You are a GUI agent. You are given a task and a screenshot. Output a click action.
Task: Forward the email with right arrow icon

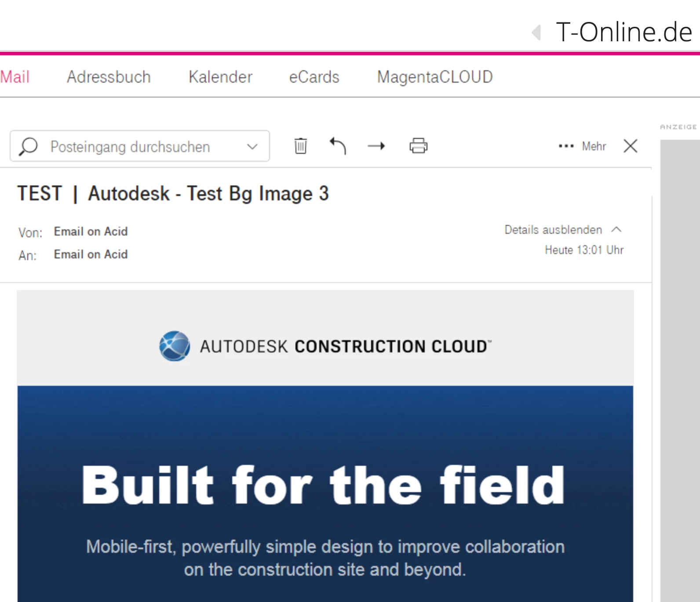click(x=376, y=146)
